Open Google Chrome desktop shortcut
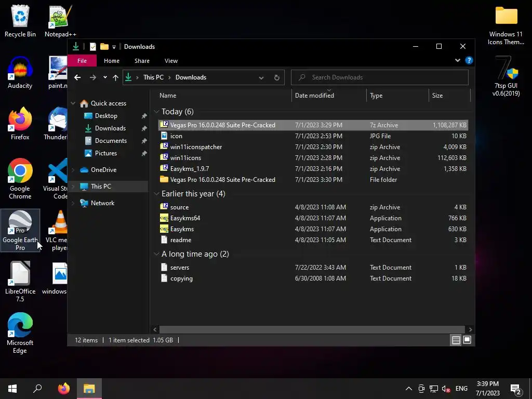 [20, 179]
